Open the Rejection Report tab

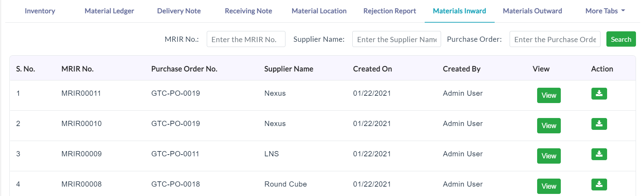click(390, 11)
